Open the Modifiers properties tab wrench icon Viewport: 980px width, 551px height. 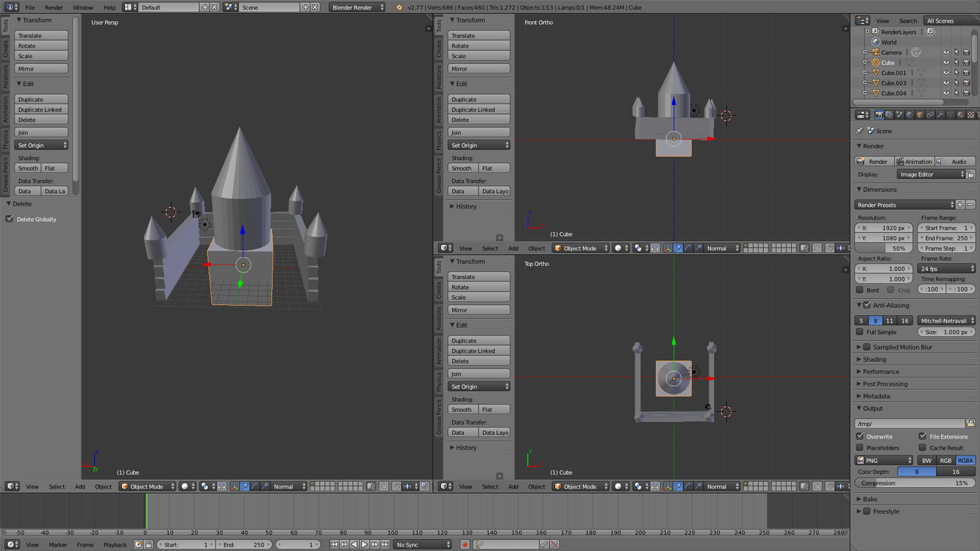(940, 115)
